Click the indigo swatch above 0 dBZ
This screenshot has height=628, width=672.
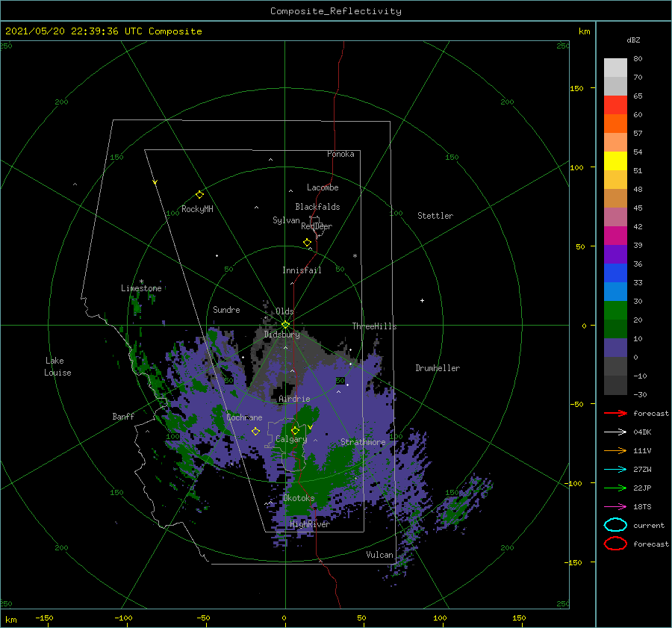coord(615,348)
